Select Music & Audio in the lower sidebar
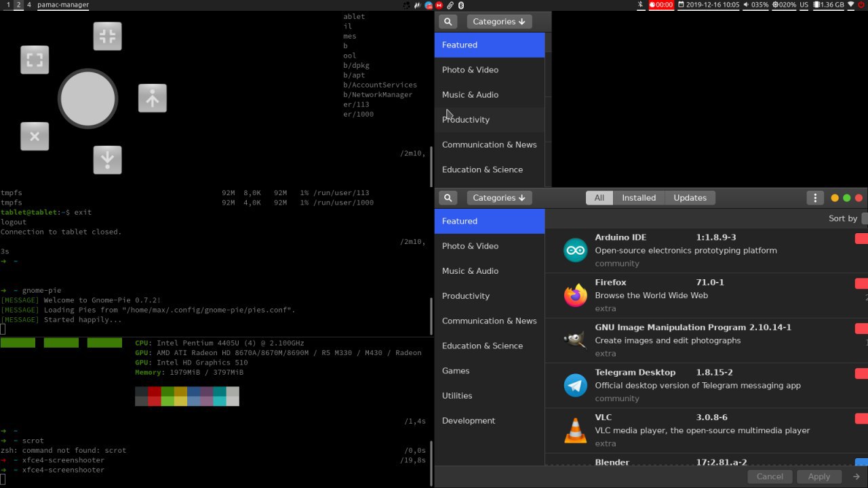The height and width of the screenshot is (488, 868). pos(490,271)
